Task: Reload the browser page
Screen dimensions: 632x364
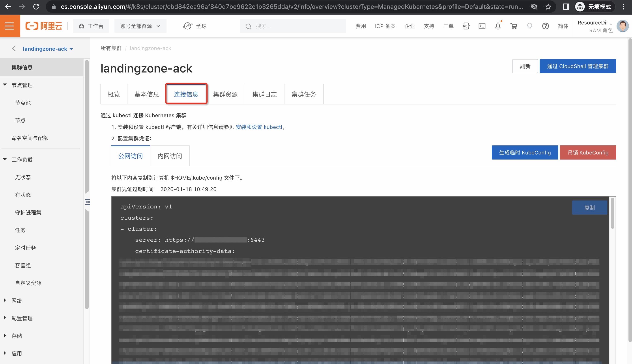Action: (x=36, y=7)
